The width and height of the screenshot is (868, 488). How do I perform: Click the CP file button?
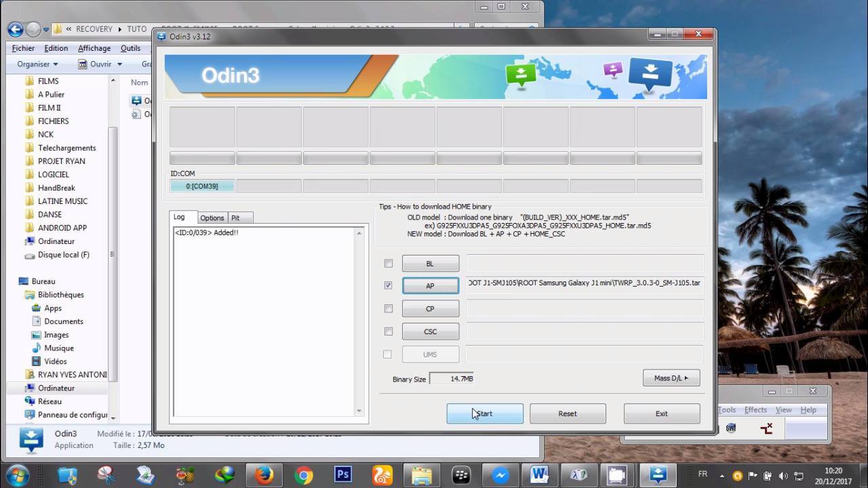[x=431, y=309]
